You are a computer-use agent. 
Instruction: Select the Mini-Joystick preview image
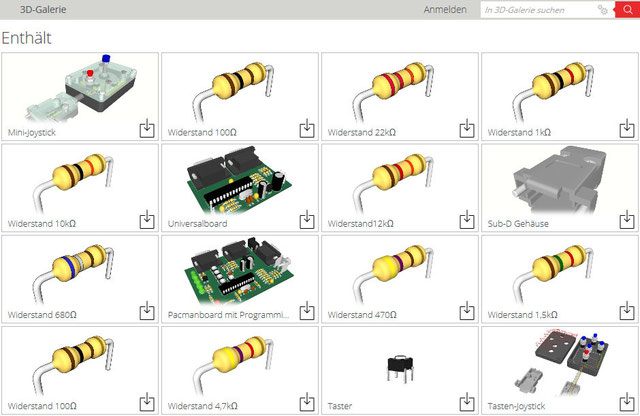[80, 88]
